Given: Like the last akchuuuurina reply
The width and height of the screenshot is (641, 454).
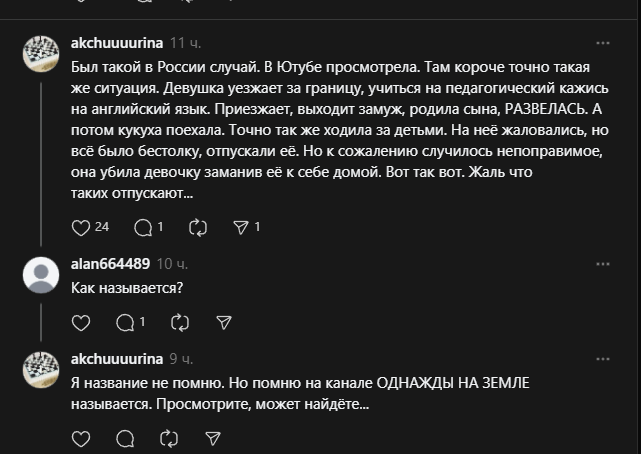Looking at the screenshot, I should click(82, 438).
